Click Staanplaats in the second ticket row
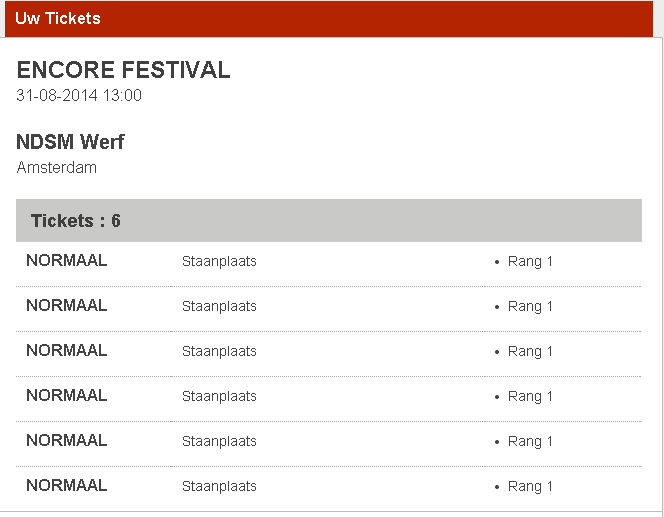664x517 pixels. [219, 307]
